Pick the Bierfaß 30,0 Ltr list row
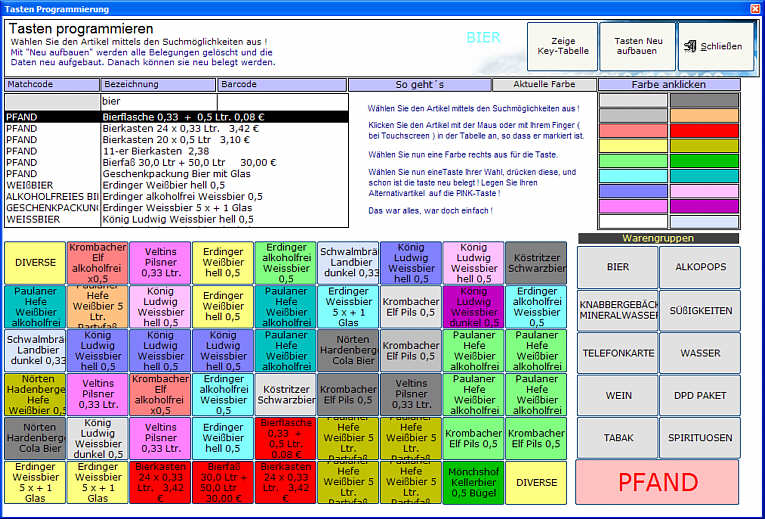 tap(177, 162)
